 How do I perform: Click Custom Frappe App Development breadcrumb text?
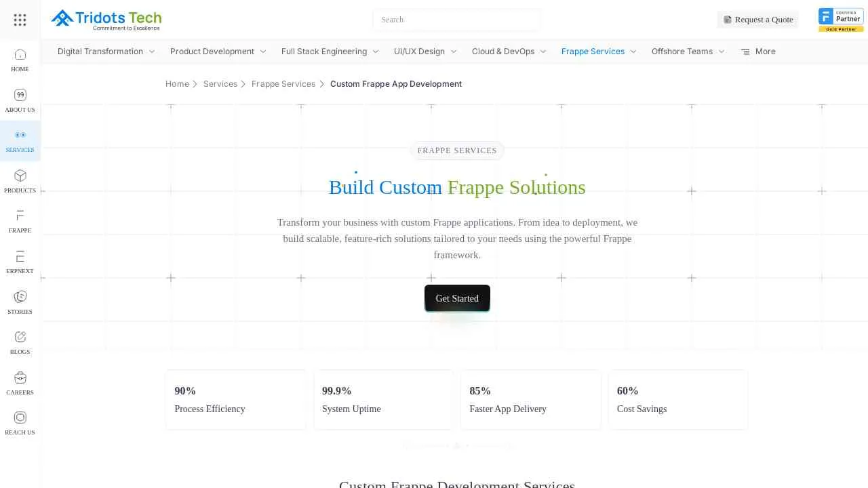pyautogui.click(x=396, y=84)
